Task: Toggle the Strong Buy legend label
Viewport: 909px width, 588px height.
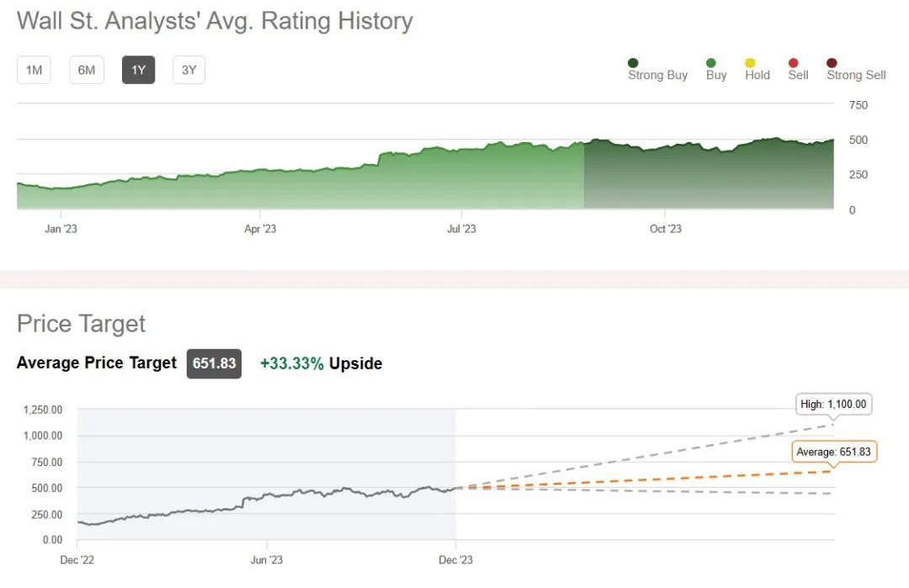Action: 657,76
